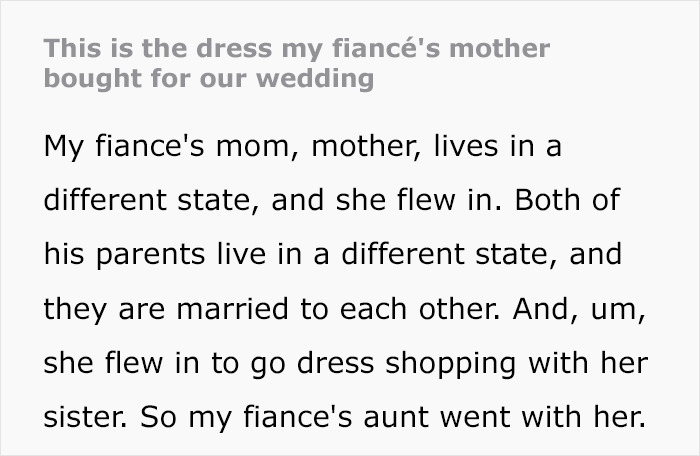Click 'bought for our wedding' in the heading
700x456 pixels.
click(x=208, y=78)
